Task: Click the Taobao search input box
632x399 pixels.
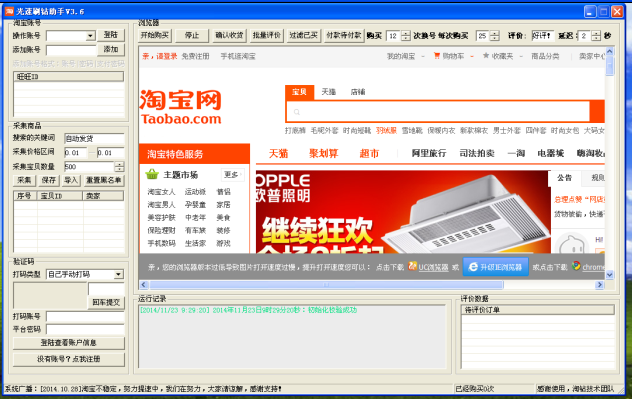Action: [x=437, y=112]
